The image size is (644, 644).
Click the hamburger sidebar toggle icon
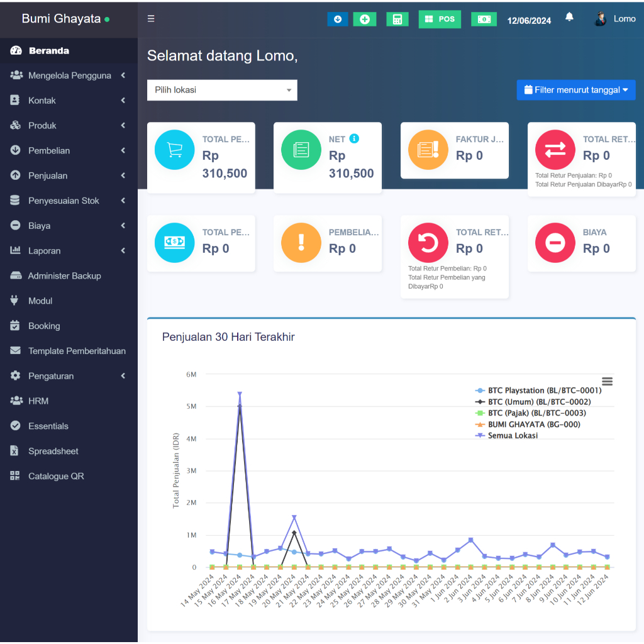click(151, 19)
